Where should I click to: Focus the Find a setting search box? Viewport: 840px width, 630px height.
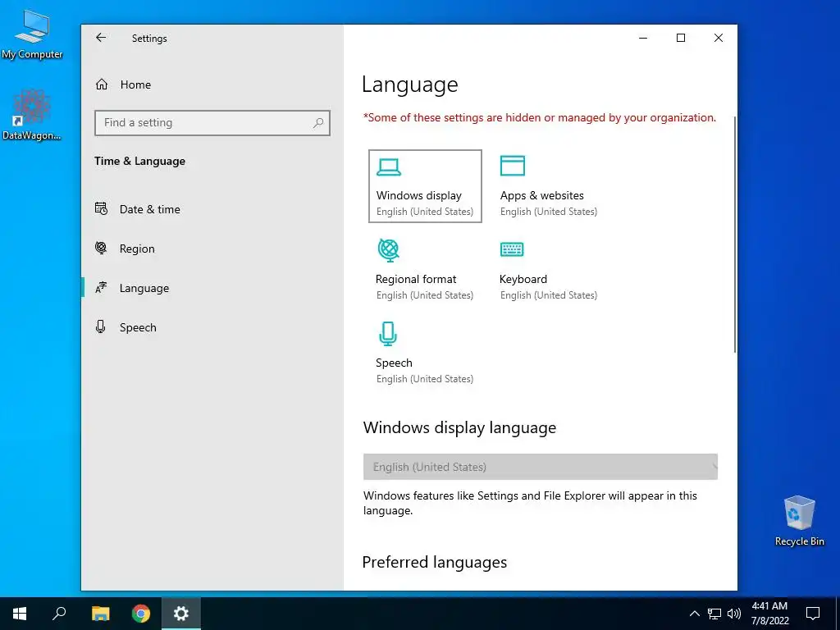212,123
